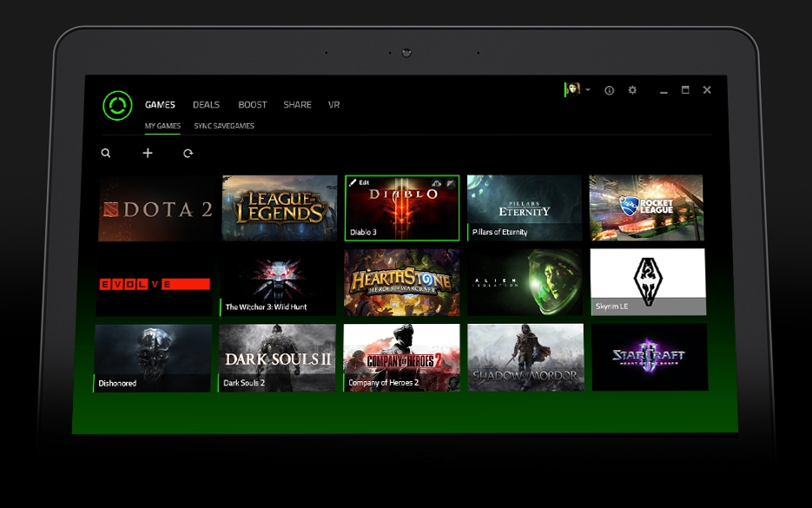Switch to the GAMES tab
Image resolution: width=812 pixels, height=508 pixels.
click(x=160, y=104)
